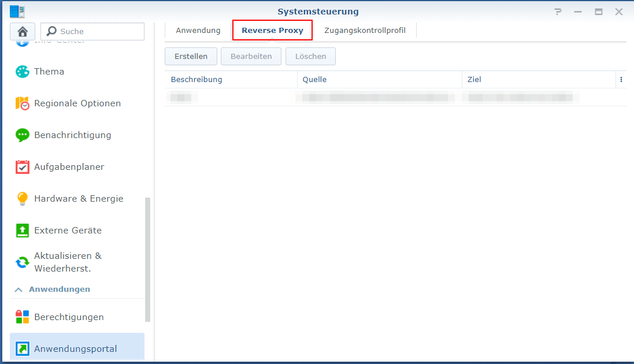Open Berechtigungen settings
Image resolution: width=634 pixels, height=364 pixels.
(69, 317)
